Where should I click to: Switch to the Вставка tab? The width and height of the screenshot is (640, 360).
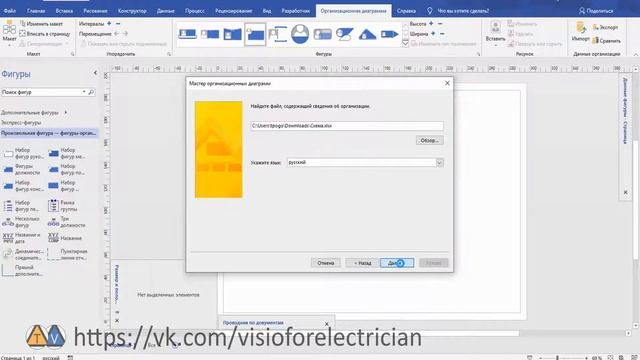(x=64, y=11)
